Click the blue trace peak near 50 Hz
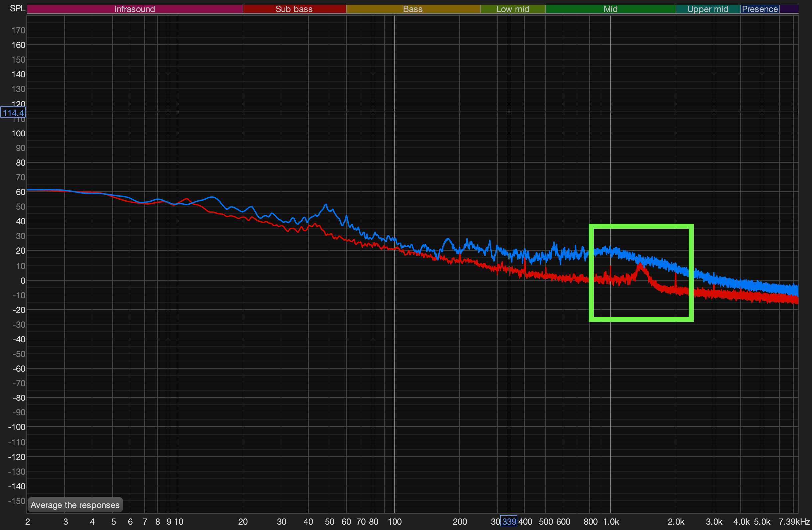Image resolution: width=812 pixels, height=530 pixels. [326, 205]
